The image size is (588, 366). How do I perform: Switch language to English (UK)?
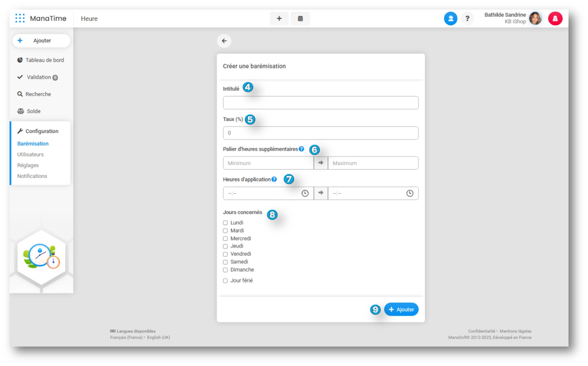point(158,337)
